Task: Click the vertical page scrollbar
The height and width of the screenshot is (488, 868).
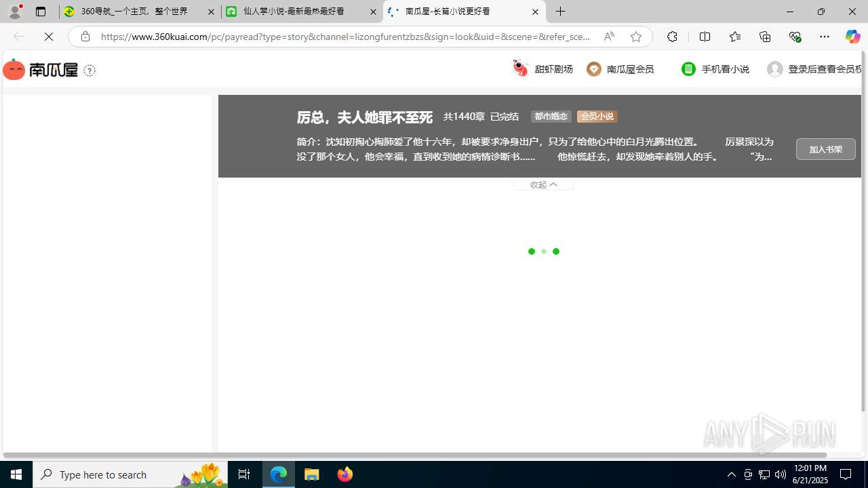Action: (x=864, y=230)
